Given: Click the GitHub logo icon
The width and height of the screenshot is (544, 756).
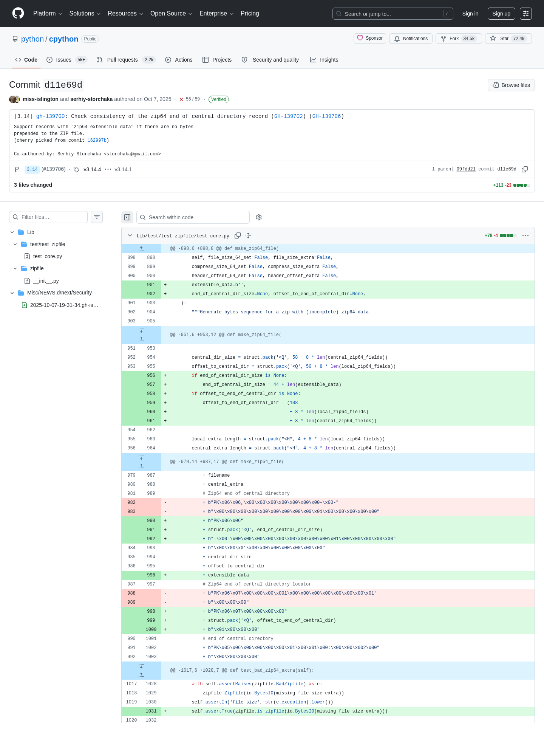Looking at the screenshot, I should pyautogui.click(x=18, y=13).
